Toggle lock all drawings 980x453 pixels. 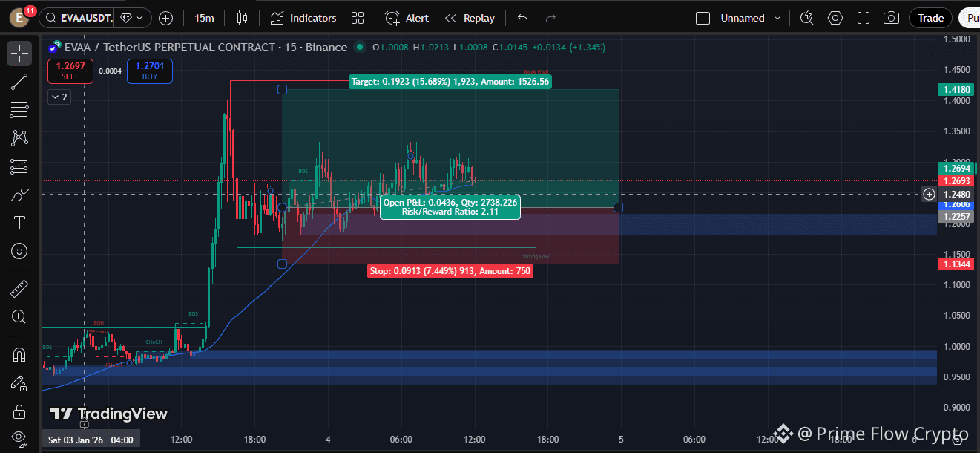click(x=19, y=411)
